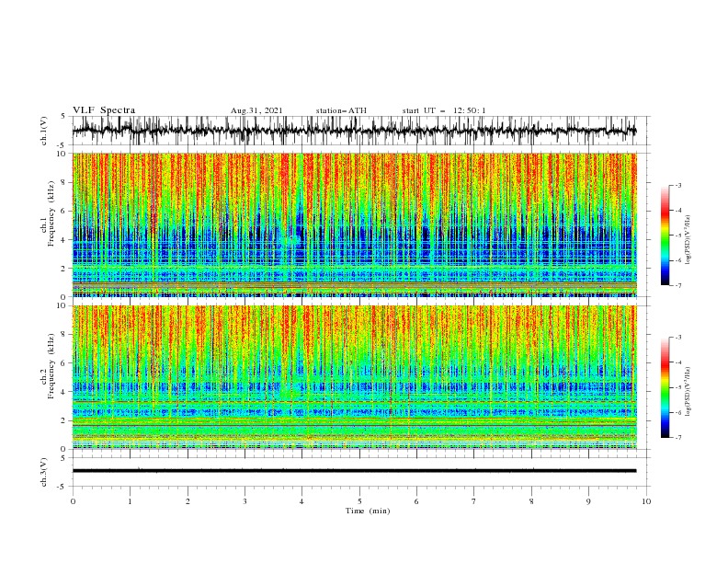728x563 pixels.
Task: Click time axis tick label "10"
Action: 646,501
